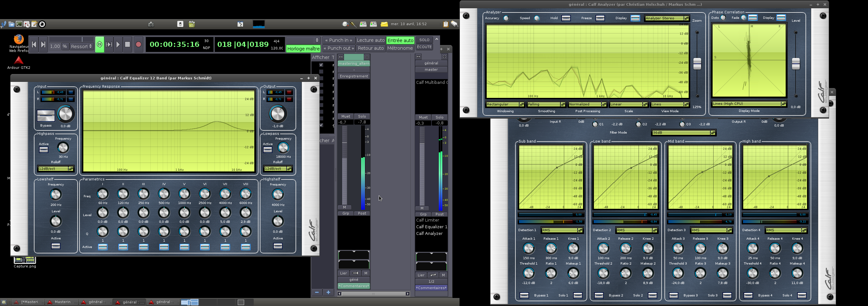This screenshot has width=868, height=306.
Task: Click the terminal icon in top panel
Action: coord(19,24)
